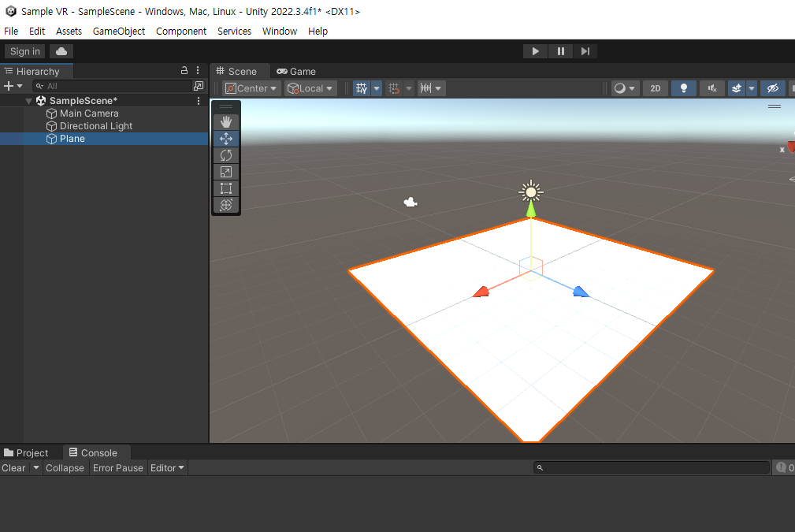Open the Assets menu
Screen dimensions: 795x532
pyautogui.click(x=69, y=31)
